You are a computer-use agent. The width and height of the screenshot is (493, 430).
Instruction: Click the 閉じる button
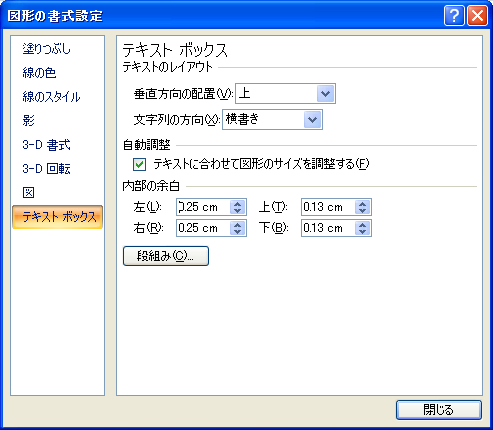(439, 410)
